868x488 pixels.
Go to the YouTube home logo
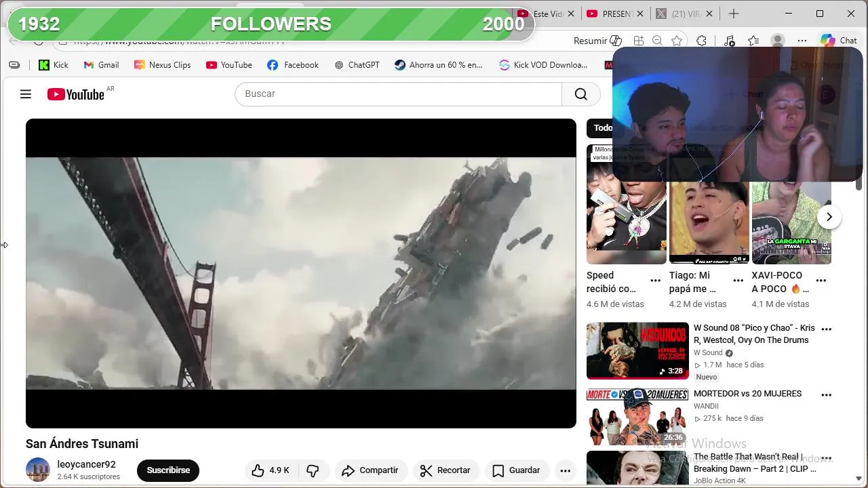click(x=76, y=94)
